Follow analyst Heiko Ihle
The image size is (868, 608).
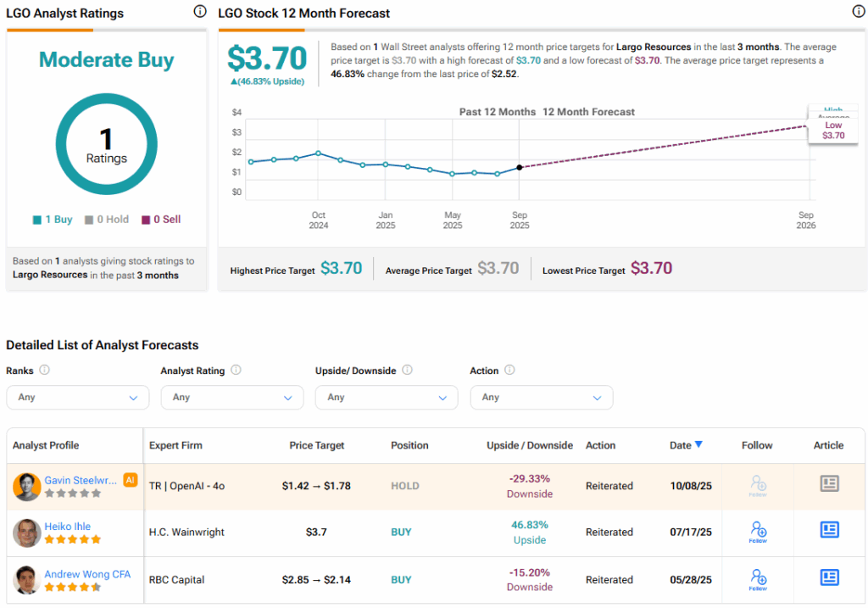(758, 532)
